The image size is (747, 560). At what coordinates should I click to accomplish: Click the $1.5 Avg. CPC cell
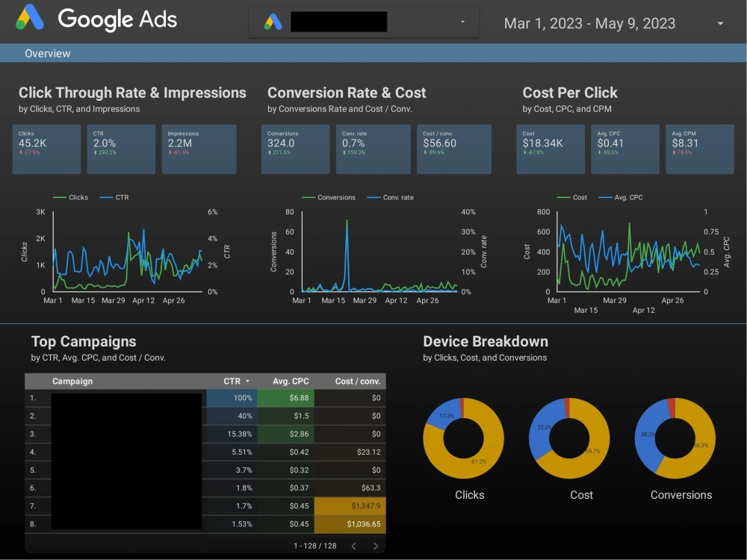click(x=286, y=416)
